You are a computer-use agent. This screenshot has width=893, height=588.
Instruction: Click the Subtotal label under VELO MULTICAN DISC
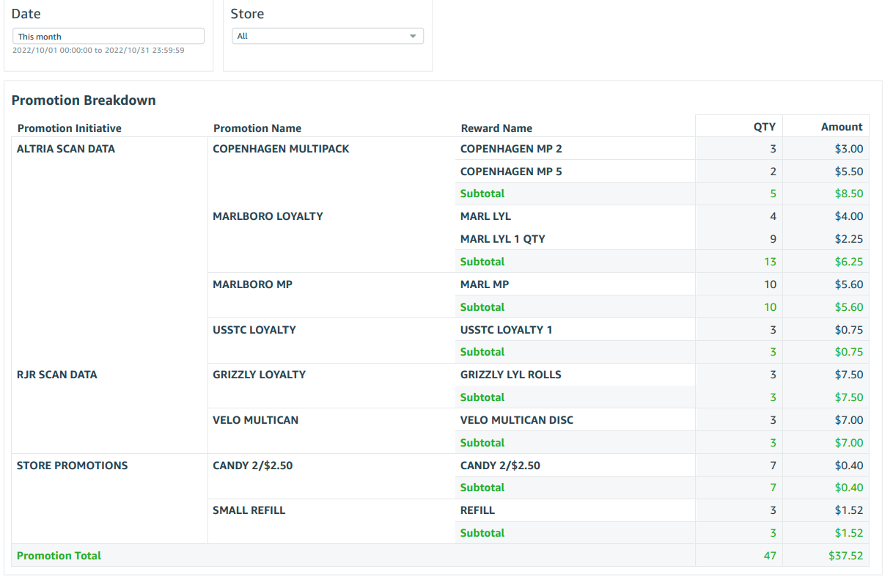482,443
